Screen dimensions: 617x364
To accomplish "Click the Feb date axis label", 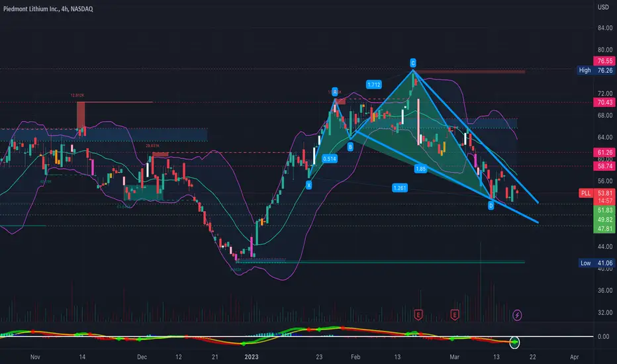I will pyautogui.click(x=356, y=357).
